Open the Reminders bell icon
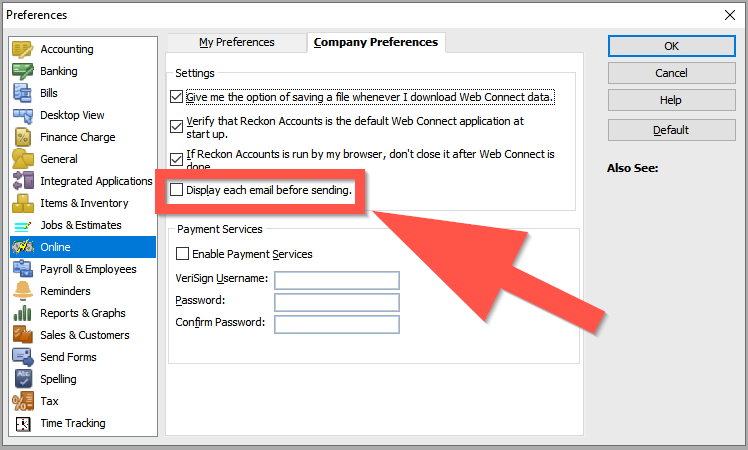 point(22,291)
